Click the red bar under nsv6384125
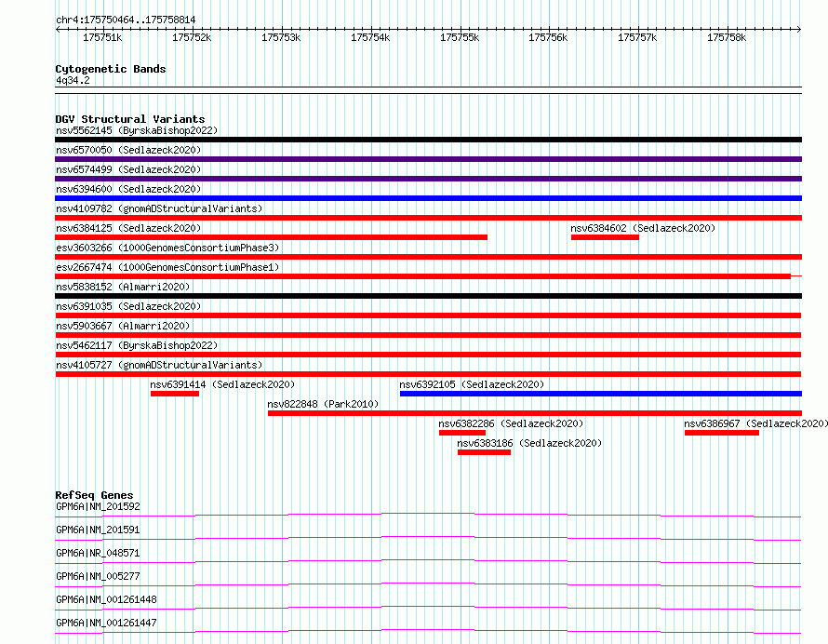Image resolution: width=828 pixels, height=644 pixels. click(272, 237)
